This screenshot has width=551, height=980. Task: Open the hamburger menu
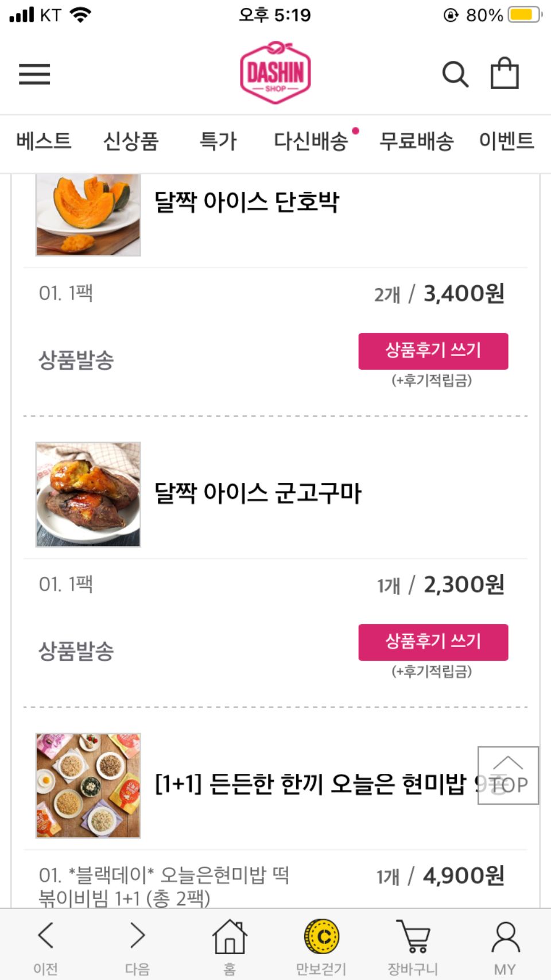click(x=34, y=75)
